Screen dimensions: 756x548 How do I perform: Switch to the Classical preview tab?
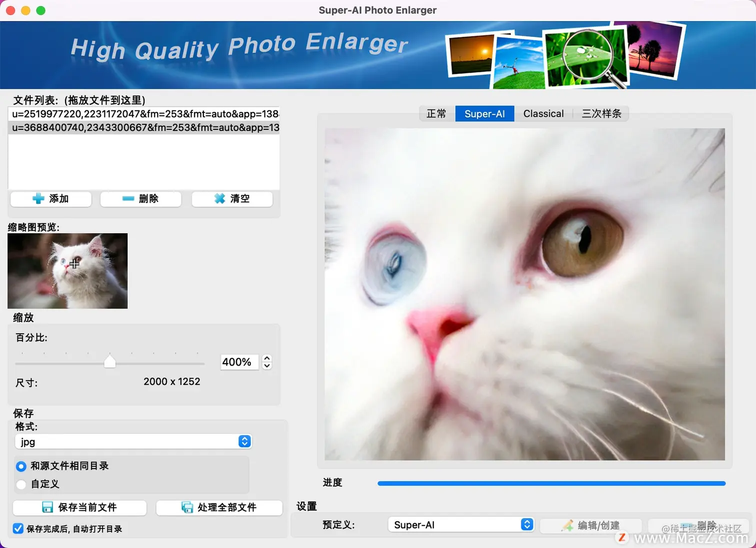[543, 114]
